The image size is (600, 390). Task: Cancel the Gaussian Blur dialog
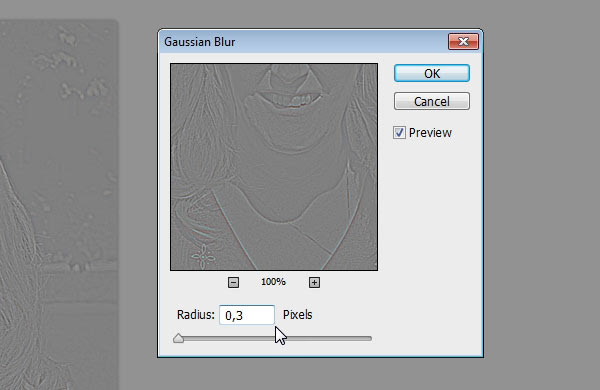point(432,101)
